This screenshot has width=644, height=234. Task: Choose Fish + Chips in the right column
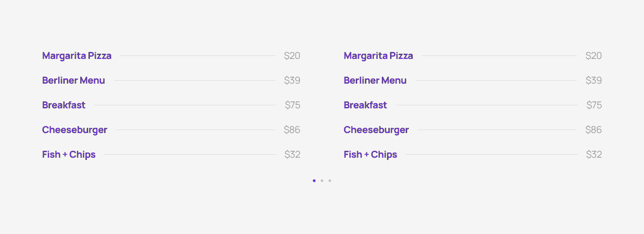pos(370,155)
